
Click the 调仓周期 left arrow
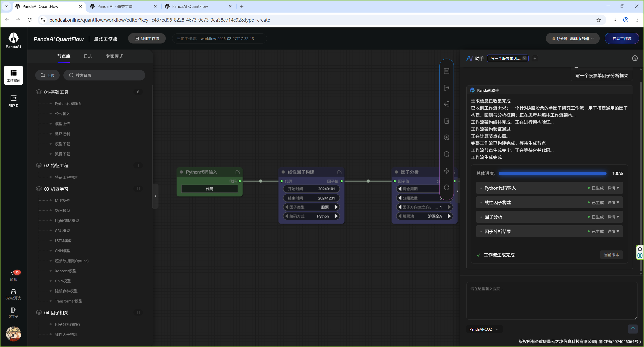tap(400, 189)
